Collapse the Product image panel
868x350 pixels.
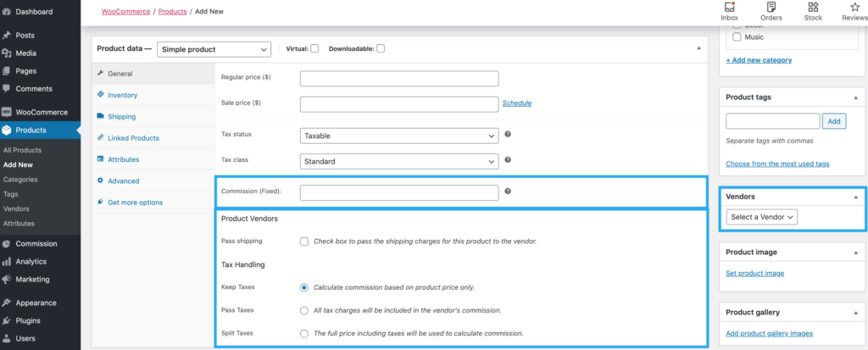coord(856,252)
